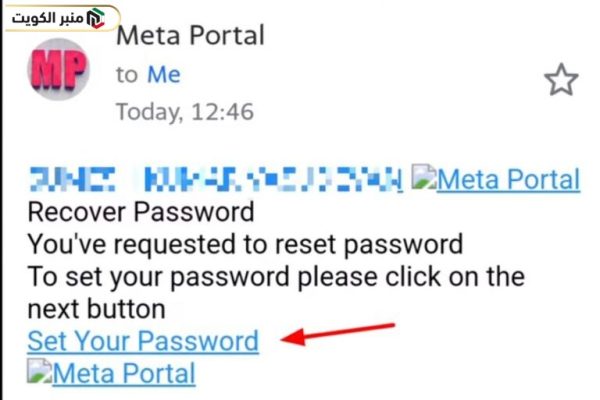Viewport: 600px width, 400px height.
Task: Open the Set Your Password link
Action: (143, 341)
